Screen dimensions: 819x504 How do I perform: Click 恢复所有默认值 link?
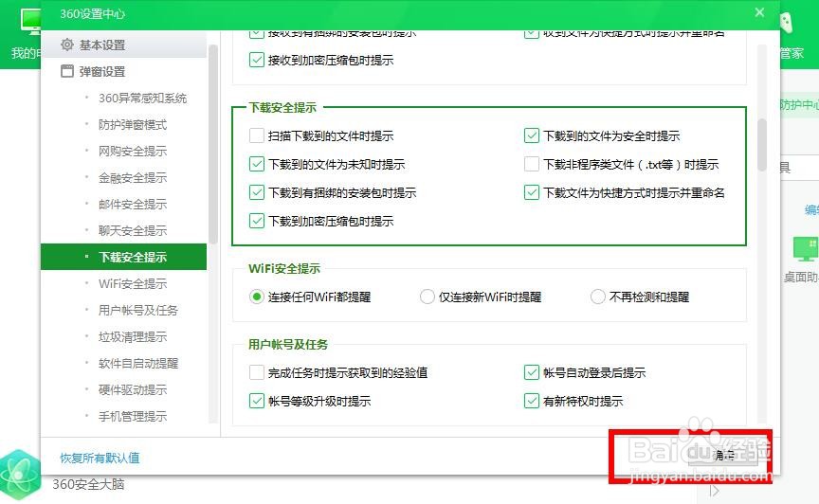click(100, 458)
